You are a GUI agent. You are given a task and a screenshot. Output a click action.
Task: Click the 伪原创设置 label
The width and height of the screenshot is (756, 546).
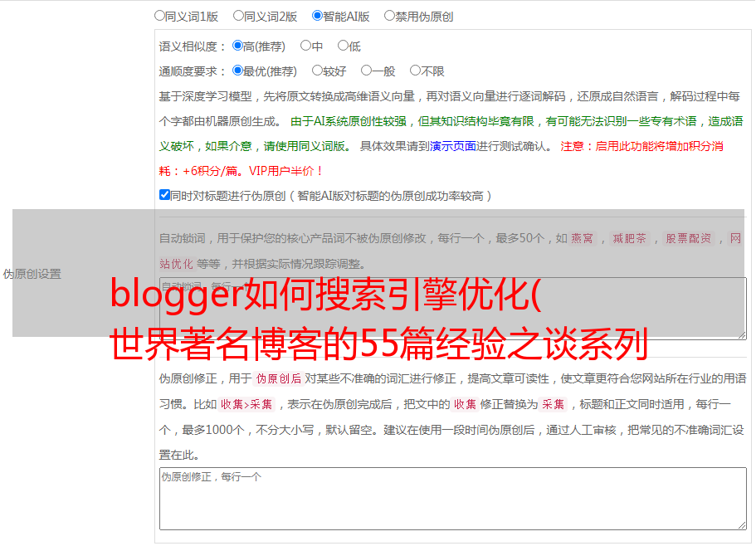(x=32, y=274)
